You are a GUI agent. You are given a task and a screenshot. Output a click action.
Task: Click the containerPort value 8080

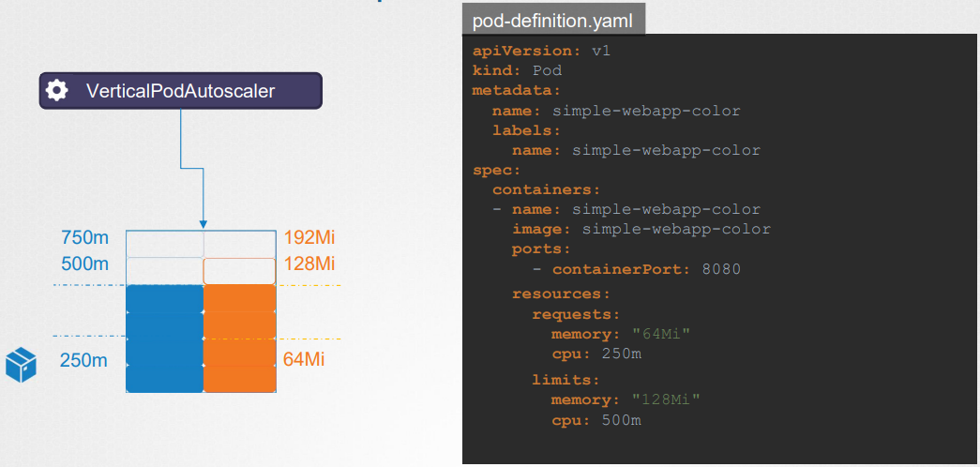(x=720, y=269)
